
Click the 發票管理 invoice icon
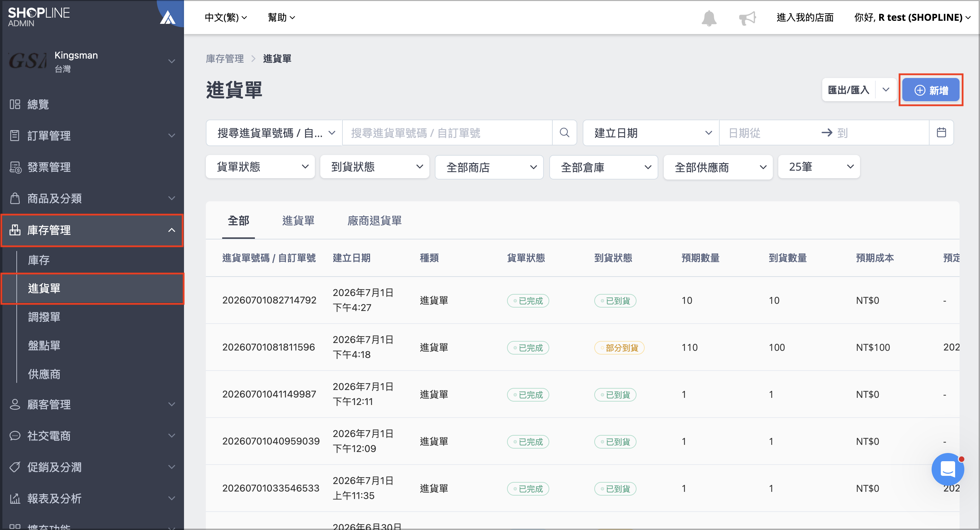tap(15, 167)
